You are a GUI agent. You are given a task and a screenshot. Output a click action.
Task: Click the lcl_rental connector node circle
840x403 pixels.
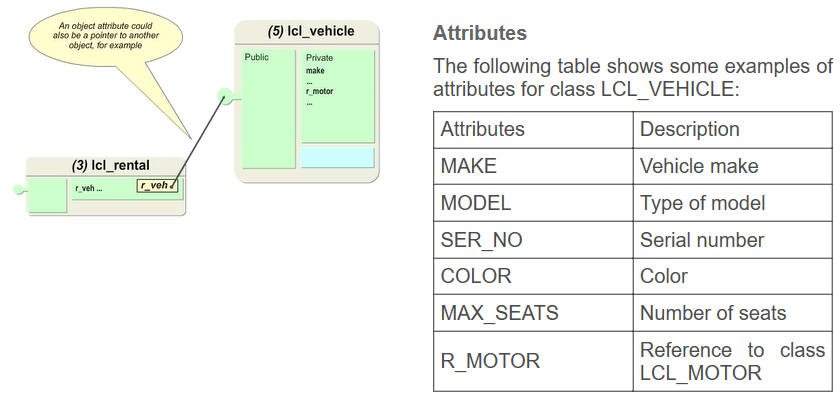(19, 188)
